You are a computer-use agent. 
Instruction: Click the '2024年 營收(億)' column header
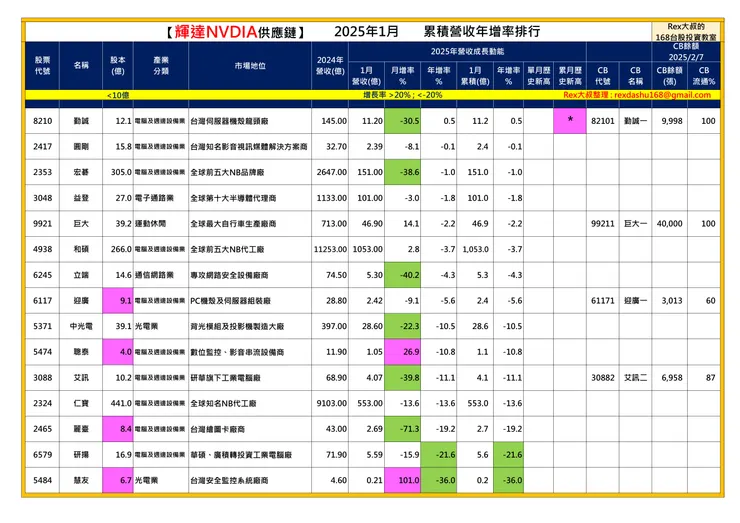coord(330,66)
